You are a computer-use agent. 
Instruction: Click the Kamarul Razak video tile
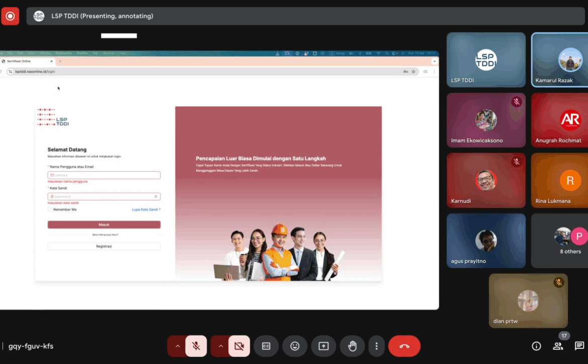click(x=559, y=60)
